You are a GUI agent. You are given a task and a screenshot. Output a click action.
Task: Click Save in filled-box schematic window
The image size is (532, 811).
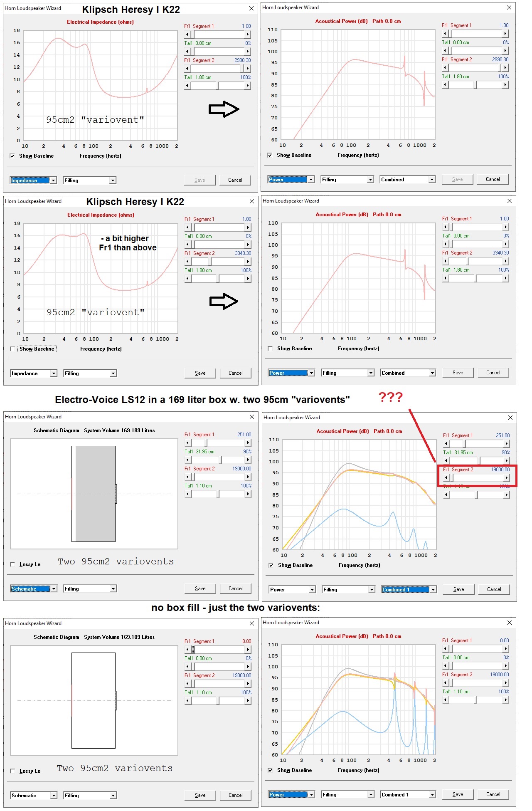200,588
